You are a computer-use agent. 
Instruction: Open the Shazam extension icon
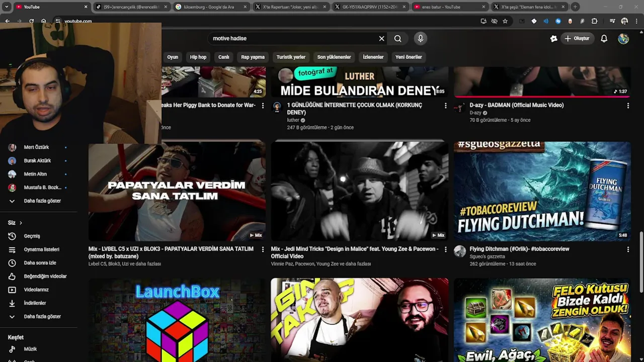point(558,21)
